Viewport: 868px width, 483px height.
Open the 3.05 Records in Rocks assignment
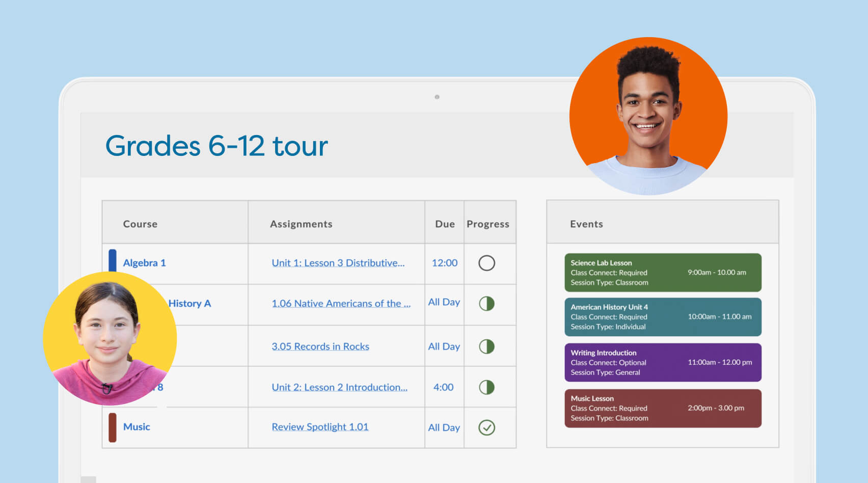tap(320, 346)
